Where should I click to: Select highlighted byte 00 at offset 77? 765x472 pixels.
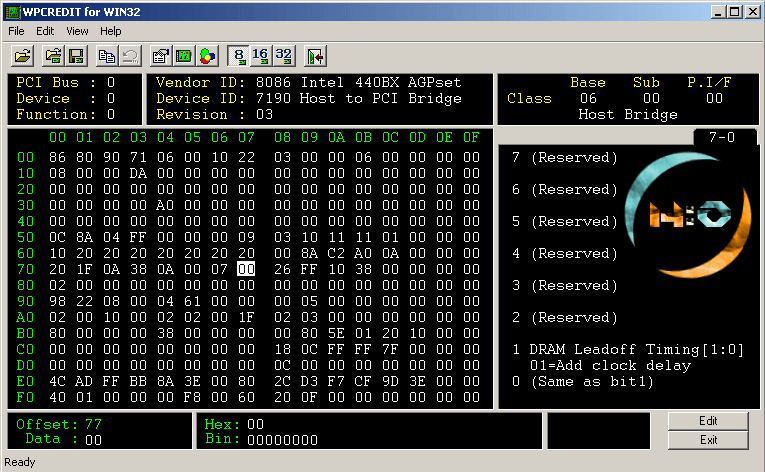(x=246, y=269)
